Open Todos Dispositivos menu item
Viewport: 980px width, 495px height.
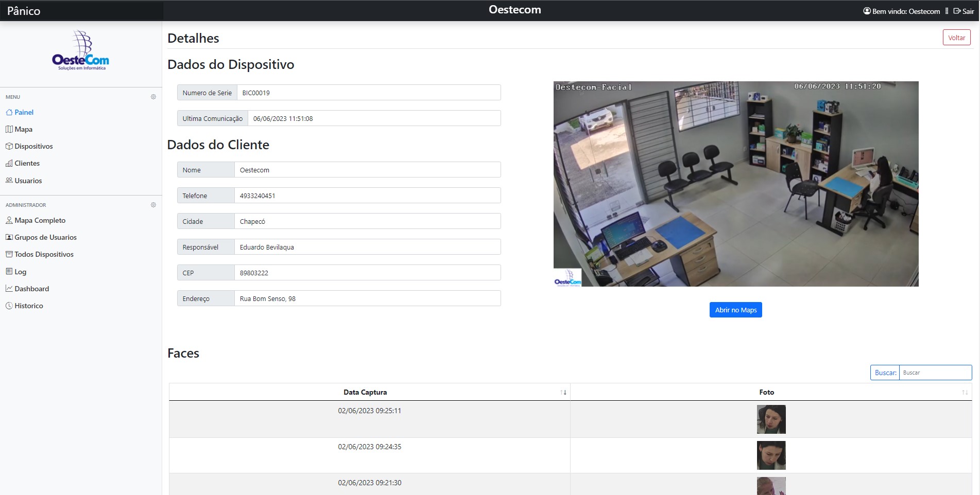coord(44,254)
